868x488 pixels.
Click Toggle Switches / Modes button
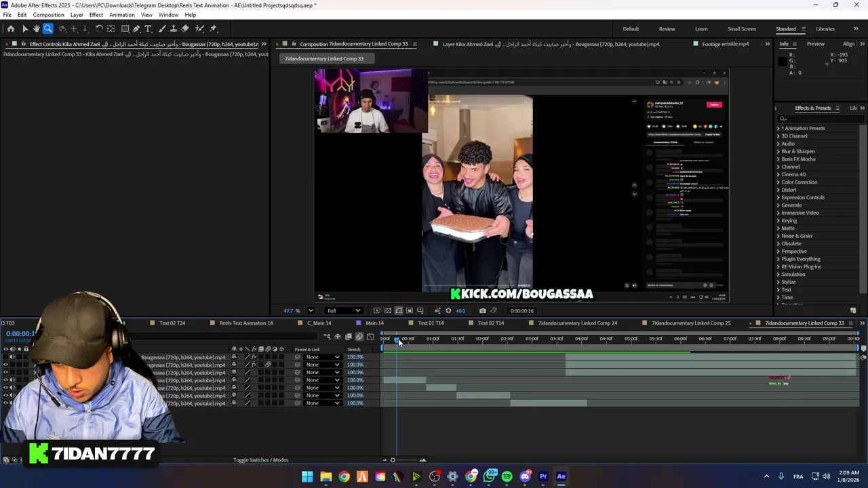(261, 460)
